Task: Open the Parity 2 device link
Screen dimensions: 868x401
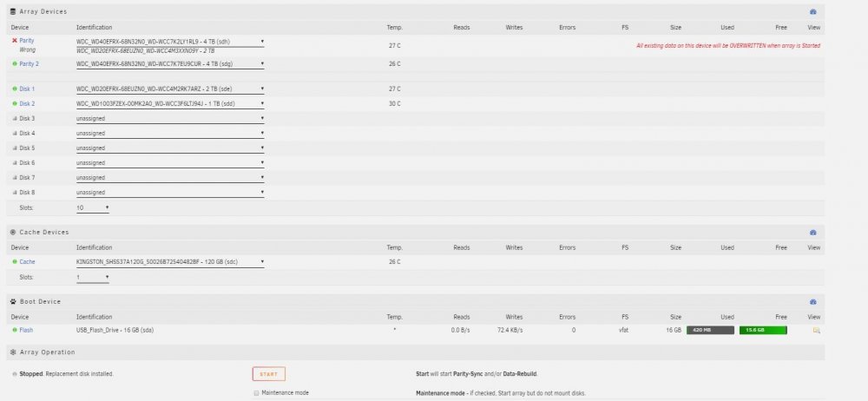Action: click(x=30, y=63)
